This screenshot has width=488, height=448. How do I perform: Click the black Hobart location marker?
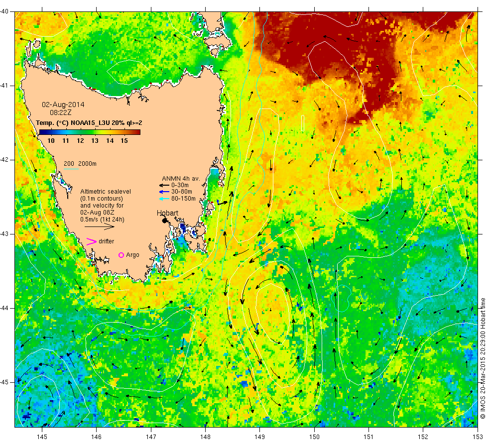click(x=165, y=221)
